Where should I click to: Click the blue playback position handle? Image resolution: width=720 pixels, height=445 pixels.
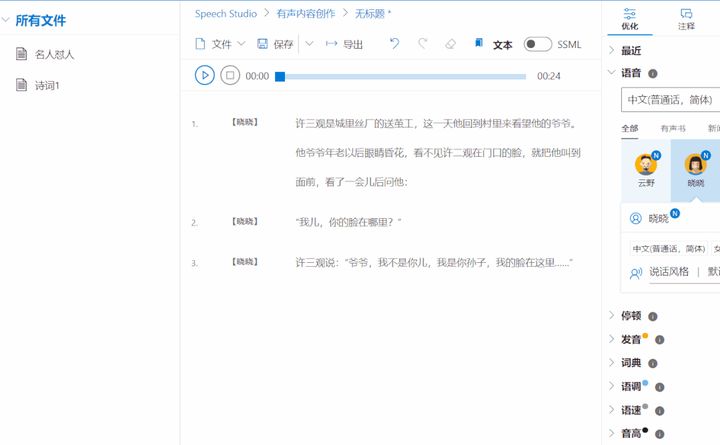[x=280, y=76]
